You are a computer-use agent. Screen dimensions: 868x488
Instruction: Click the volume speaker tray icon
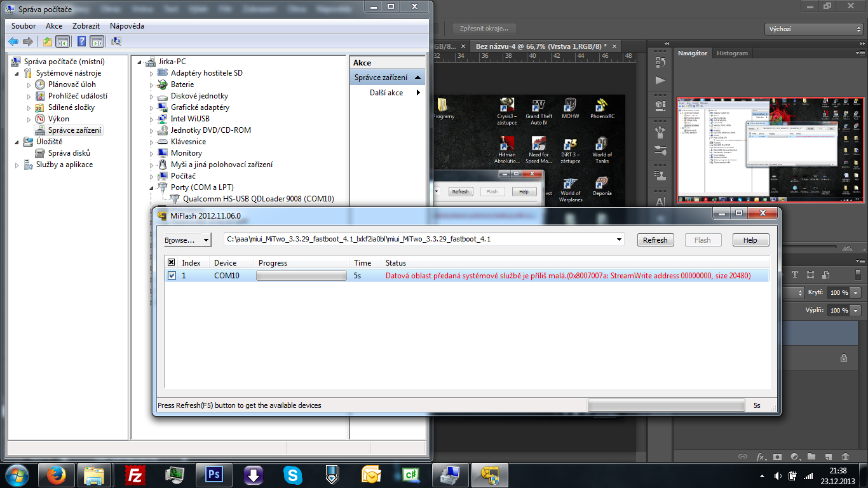(778, 476)
